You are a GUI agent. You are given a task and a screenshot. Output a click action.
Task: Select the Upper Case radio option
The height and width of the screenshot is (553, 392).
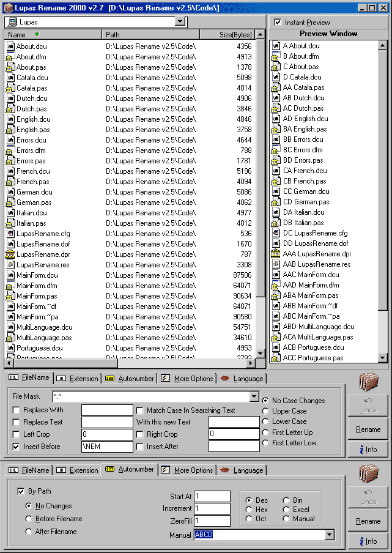tap(265, 411)
